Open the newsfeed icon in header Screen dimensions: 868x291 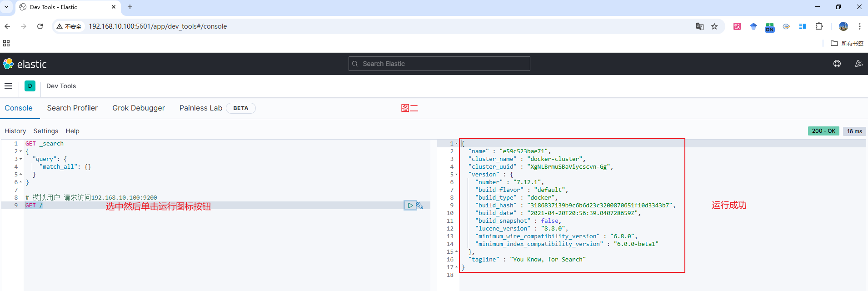point(858,64)
